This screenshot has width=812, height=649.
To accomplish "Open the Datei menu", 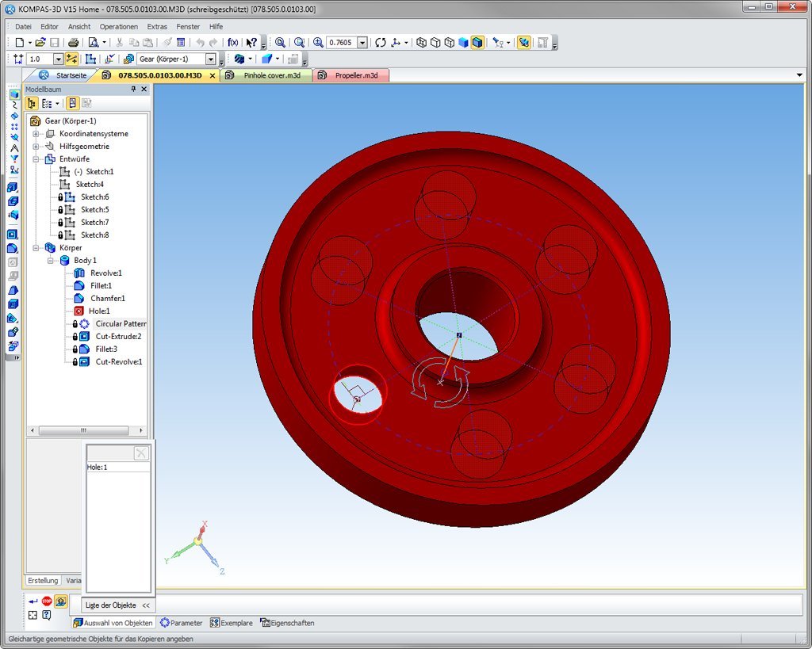I will click(23, 26).
